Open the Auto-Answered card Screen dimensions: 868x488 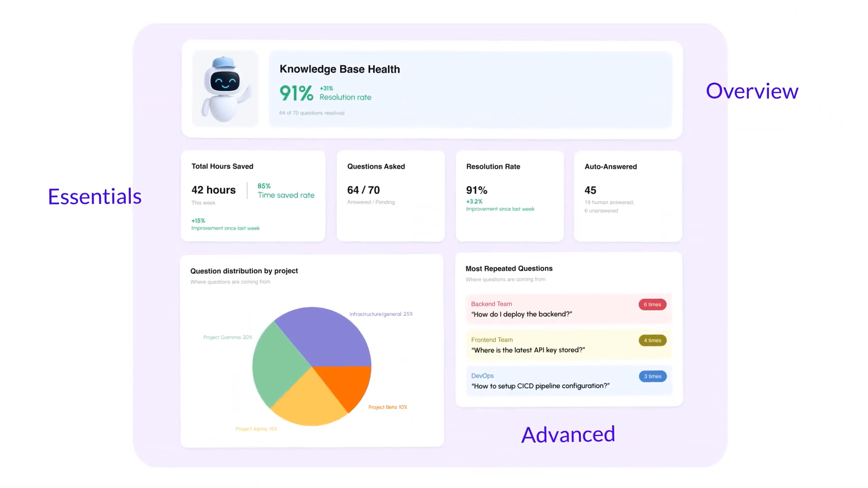[x=627, y=196]
